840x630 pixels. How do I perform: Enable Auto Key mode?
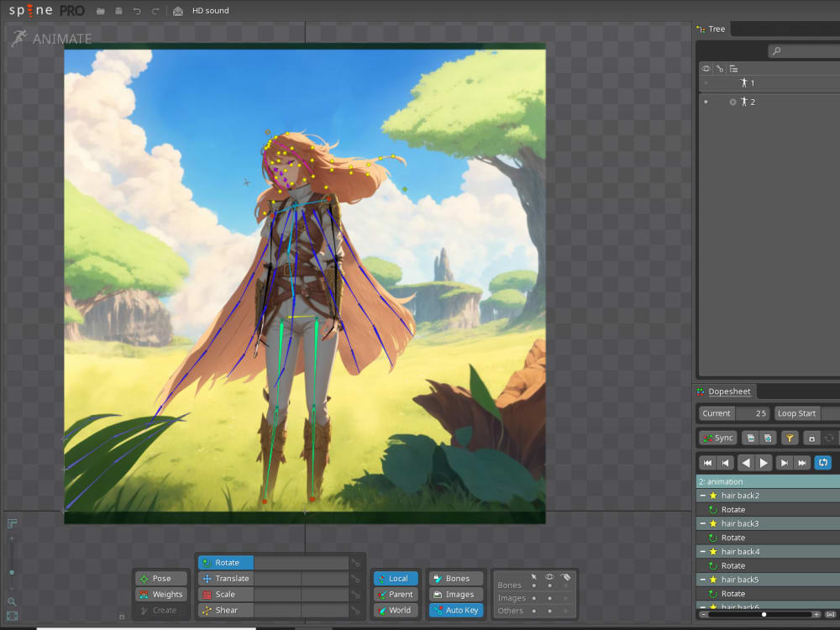click(455, 610)
